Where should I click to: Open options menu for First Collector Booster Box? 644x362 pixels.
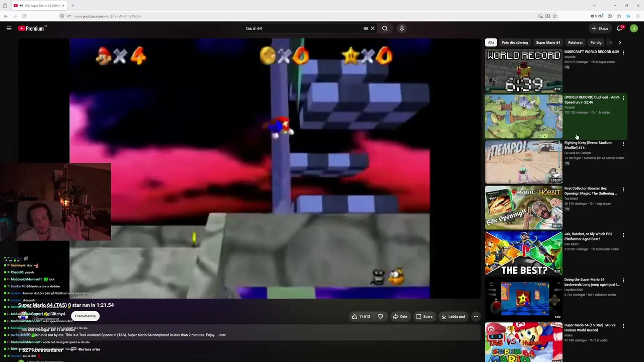tap(623, 190)
